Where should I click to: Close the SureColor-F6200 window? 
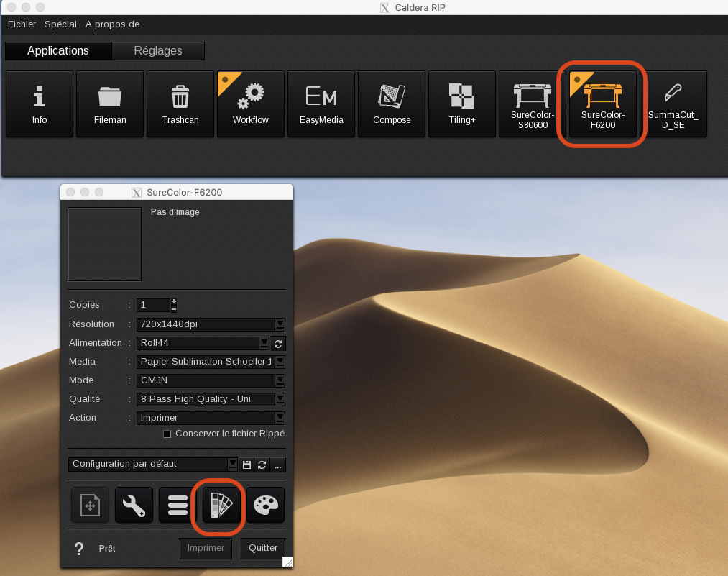click(x=70, y=192)
